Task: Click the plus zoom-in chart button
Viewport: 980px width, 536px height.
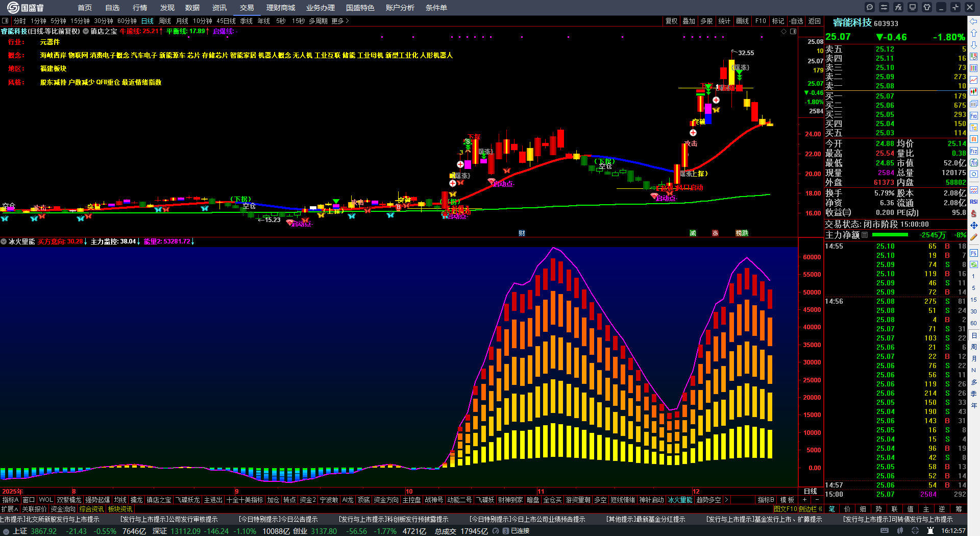Action: tap(804, 500)
